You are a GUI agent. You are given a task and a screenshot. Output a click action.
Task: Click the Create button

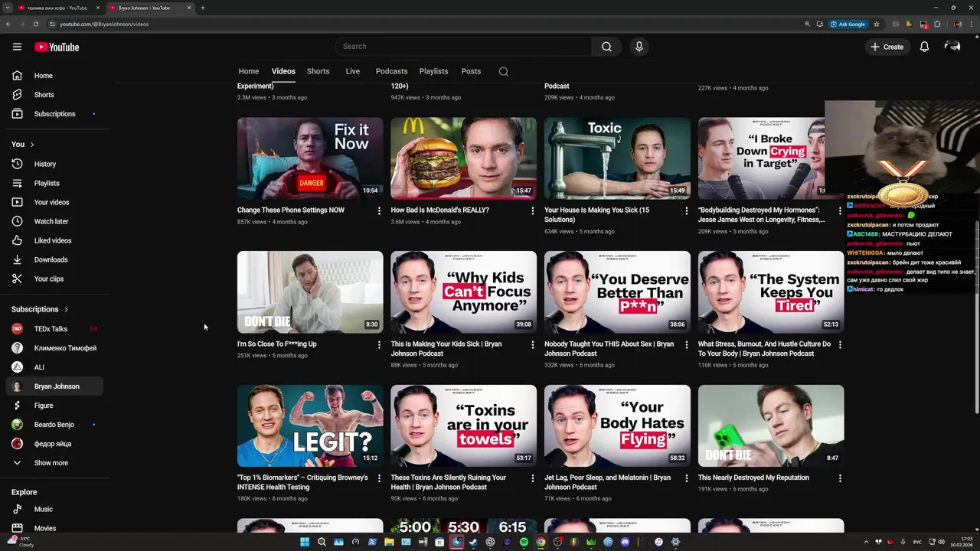[x=887, y=47]
